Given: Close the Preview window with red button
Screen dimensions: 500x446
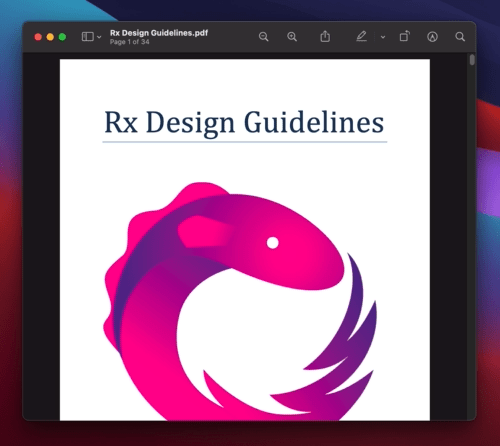Looking at the screenshot, I should tap(38, 37).
